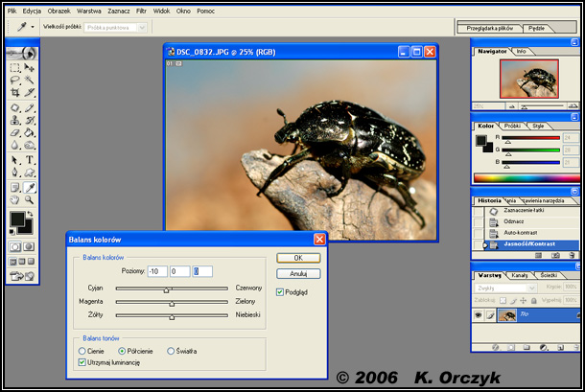585x392 pixels.
Task: Select the Lasso tool
Action: tap(15, 81)
